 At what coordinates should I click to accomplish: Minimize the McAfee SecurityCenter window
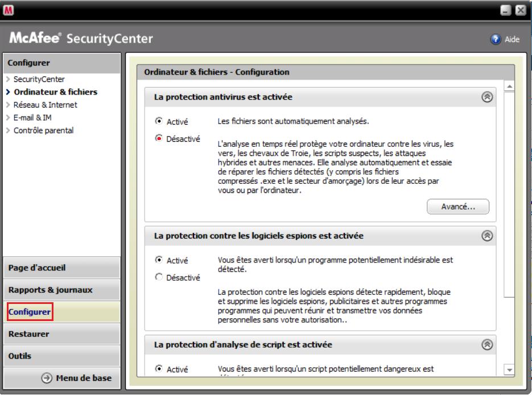click(x=505, y=10)
